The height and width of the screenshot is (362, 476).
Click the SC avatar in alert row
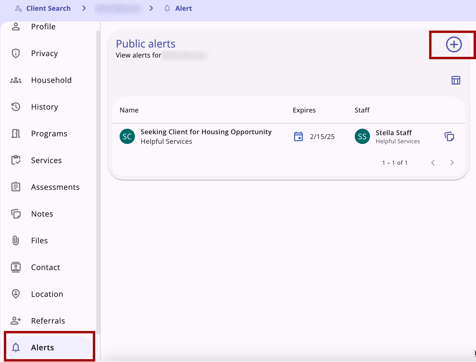(x=127, y=136)
